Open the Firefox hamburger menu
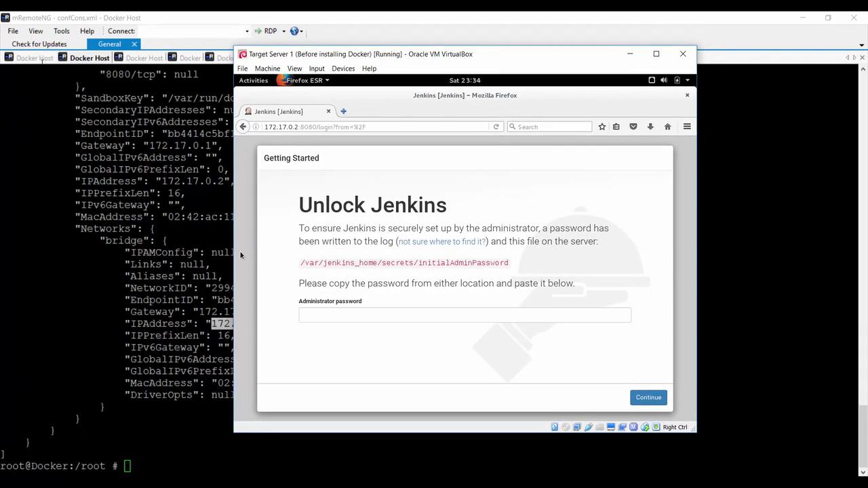 click(687, 127)
